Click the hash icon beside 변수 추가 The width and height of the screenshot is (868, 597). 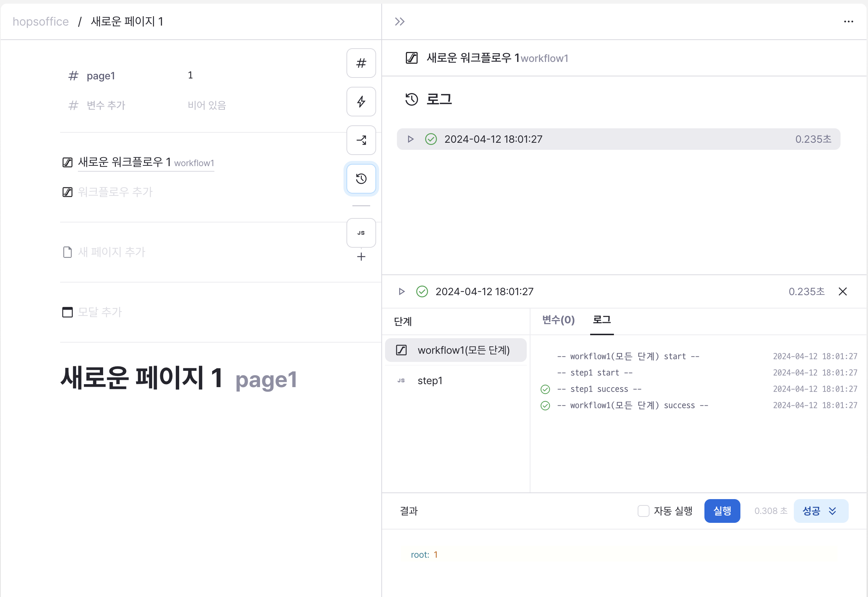[73, 105]
